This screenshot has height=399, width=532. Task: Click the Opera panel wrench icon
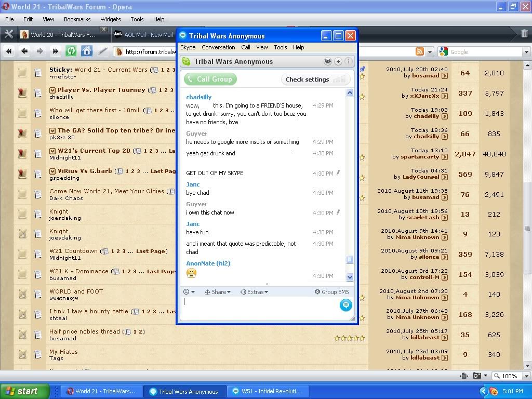tap(8, 34)
